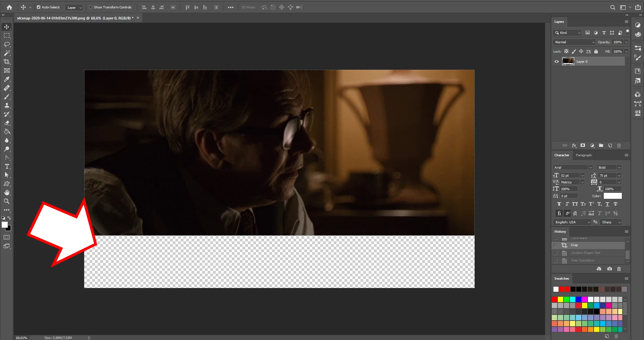Screen dimensions: 644x340
Task: Open the Home screen icon
Action: (9, 7)
